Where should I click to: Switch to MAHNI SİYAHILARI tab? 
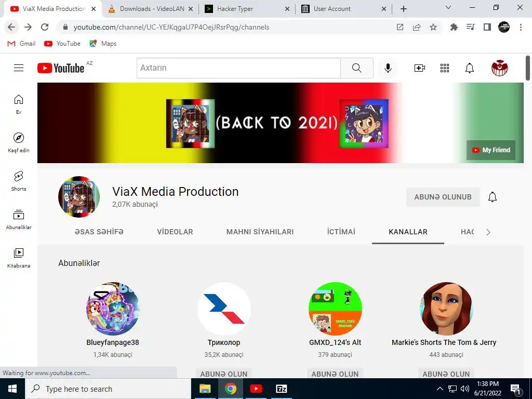(x=260, y=232)
